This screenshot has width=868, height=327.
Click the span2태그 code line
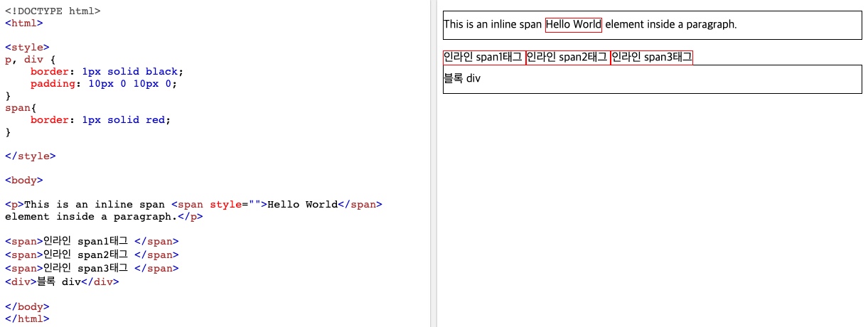(92, 254)
